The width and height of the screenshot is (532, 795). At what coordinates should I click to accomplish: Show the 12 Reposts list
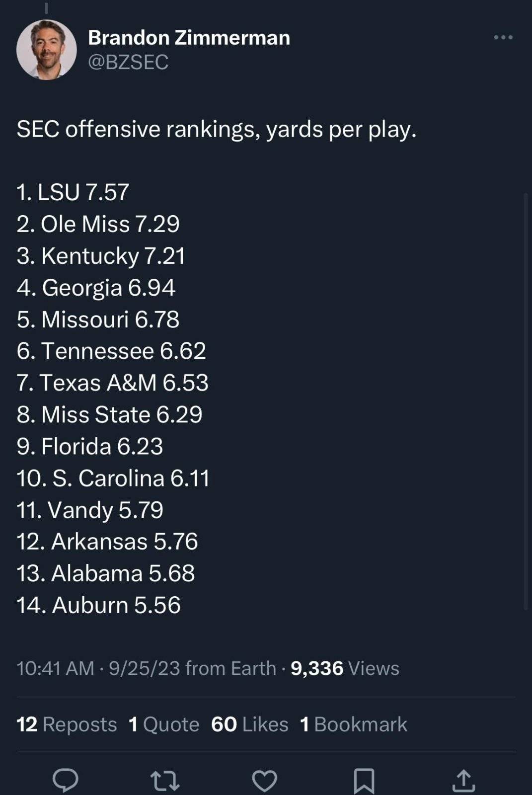pos(67,724)
